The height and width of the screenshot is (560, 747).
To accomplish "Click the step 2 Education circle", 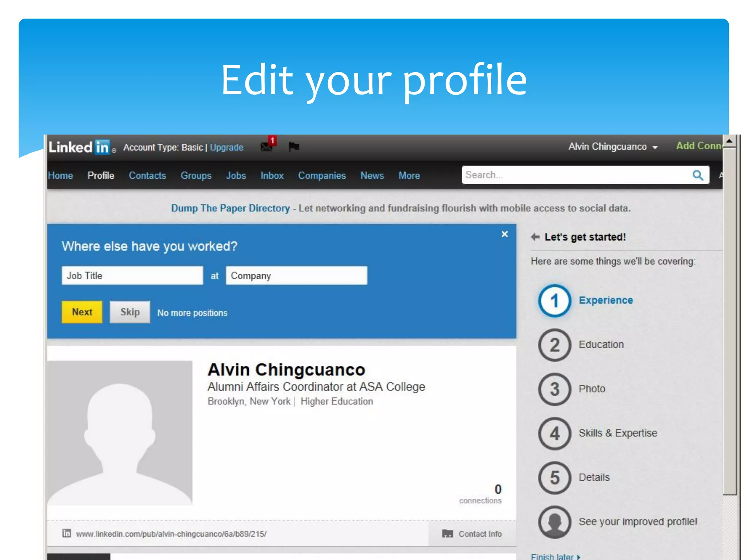I will [554, 345].
